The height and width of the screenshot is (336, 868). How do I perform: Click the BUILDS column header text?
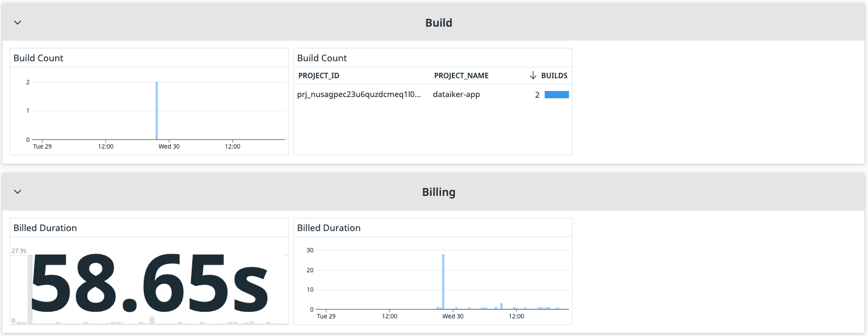coord(554,76)
